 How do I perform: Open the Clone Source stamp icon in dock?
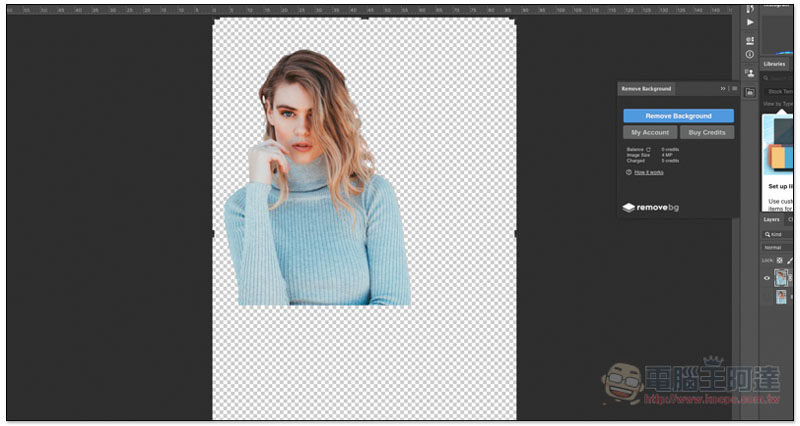[x=749, y=73]
